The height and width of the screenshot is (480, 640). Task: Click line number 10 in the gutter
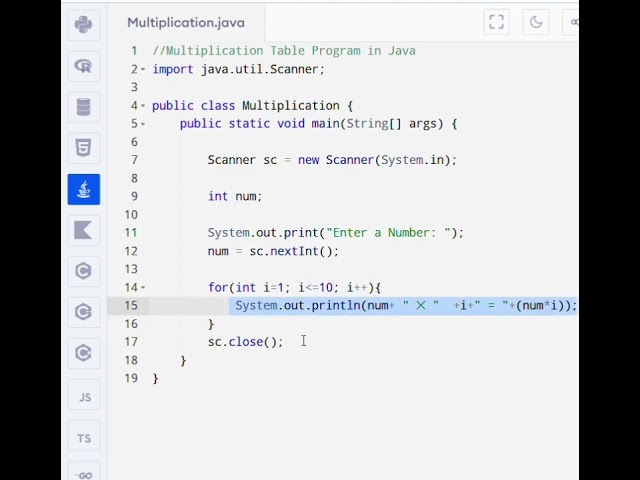[131, 215]
